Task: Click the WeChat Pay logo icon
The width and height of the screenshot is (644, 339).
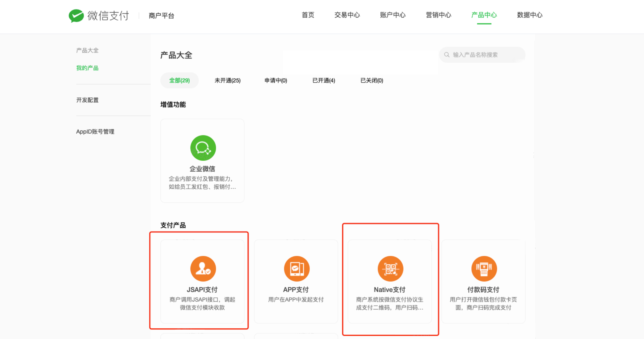Action: point(76,16)
